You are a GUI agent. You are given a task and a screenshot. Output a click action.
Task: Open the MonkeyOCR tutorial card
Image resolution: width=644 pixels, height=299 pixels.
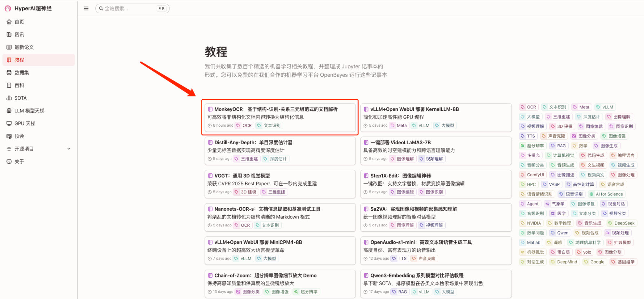[x=276, y=109]
